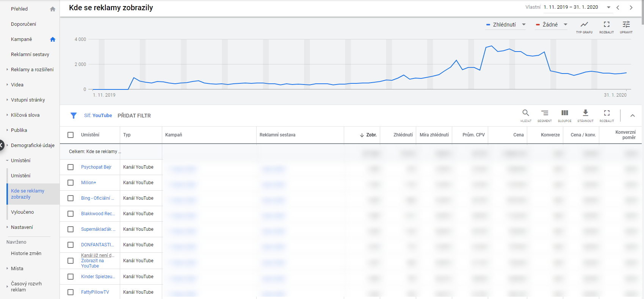This screenshot has width=644, height=299.
Task: Expand the Videa menu section
Action: point(7,85)
